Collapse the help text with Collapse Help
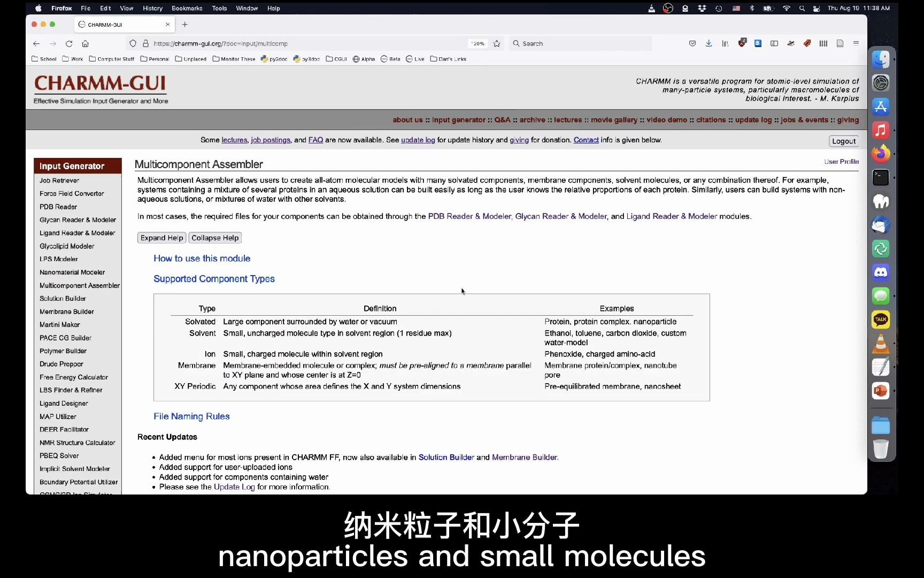Screen dimensions: 924x578 pyautogui.click(x=214, y=238)
